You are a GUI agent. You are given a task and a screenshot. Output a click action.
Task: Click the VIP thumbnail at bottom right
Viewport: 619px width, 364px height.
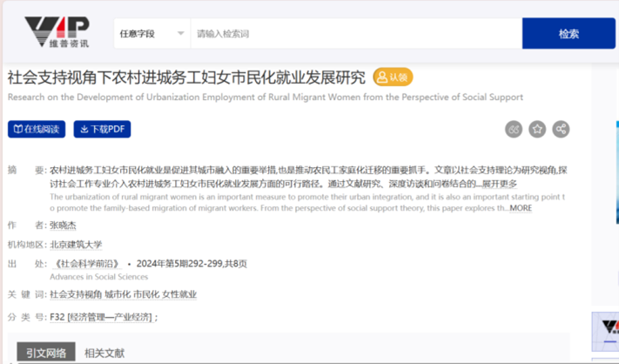pyautogui.click(x=609, y=329)
